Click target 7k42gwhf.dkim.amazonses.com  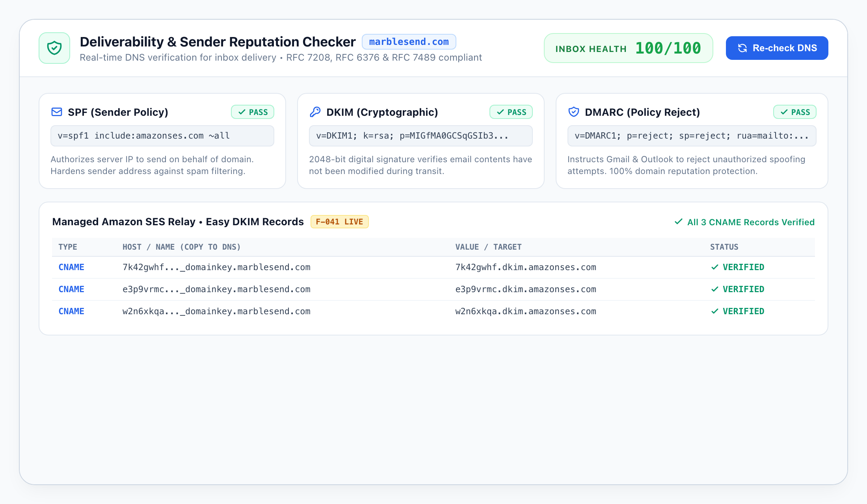526,267
